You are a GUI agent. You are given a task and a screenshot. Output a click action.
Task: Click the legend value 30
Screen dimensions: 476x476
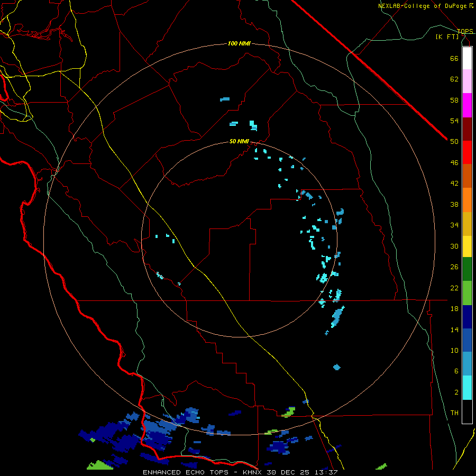click(x=454, y=246)
